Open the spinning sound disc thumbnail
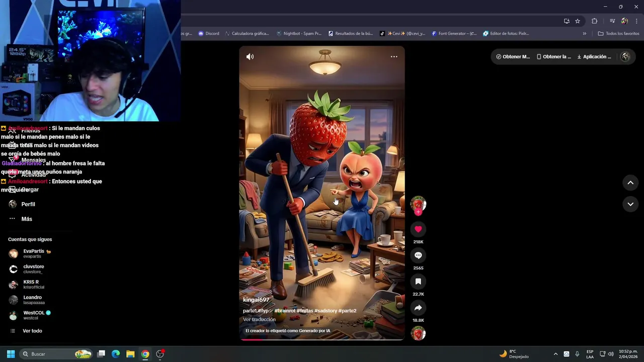The width and height of the screenshot is (644, 362). (418, 333)
